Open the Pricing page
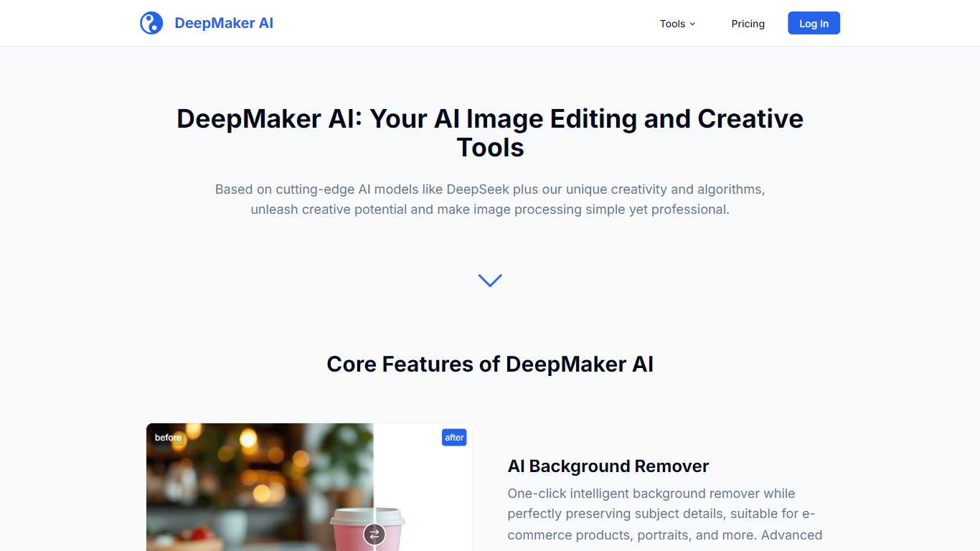The image size is (980, 551). pos(748,24)
